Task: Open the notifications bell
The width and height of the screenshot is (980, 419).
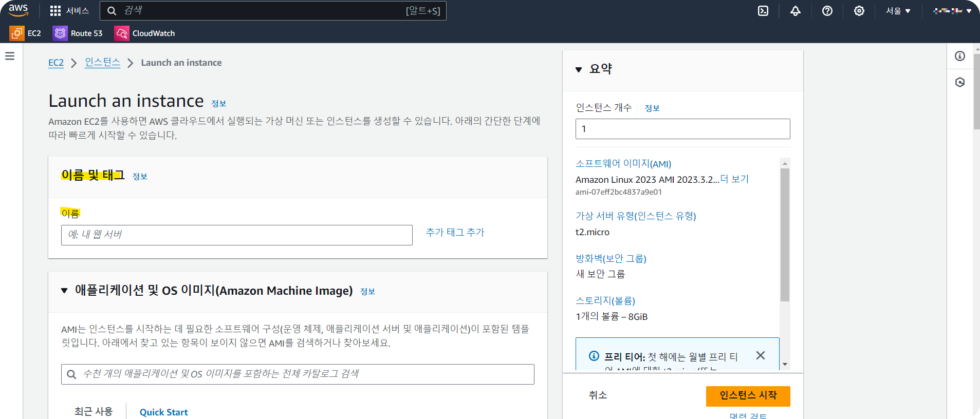Action: pyautogui.click(x=796, y=11)
